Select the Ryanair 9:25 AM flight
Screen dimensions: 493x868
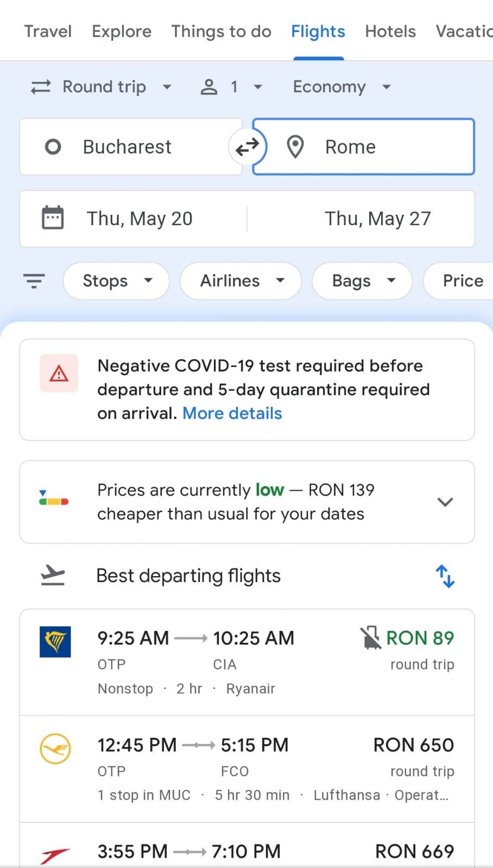coord(247,662)
